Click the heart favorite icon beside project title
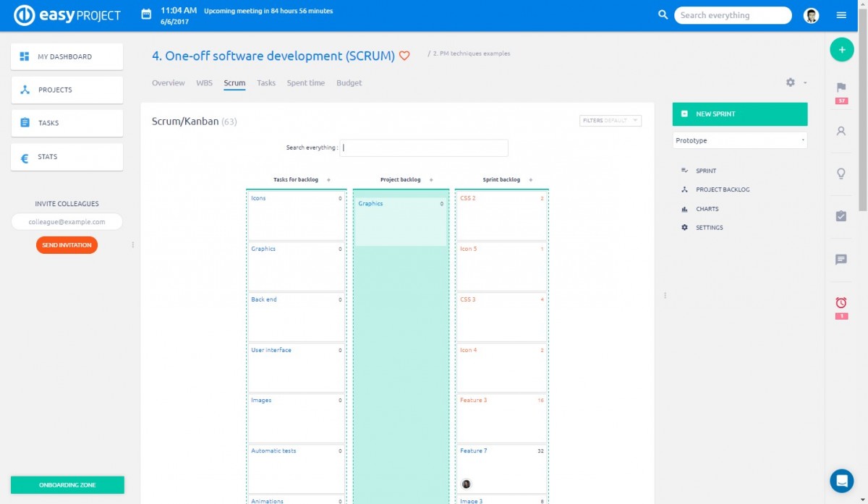Viewport: 868px width, 504px height. coord(405,56)
